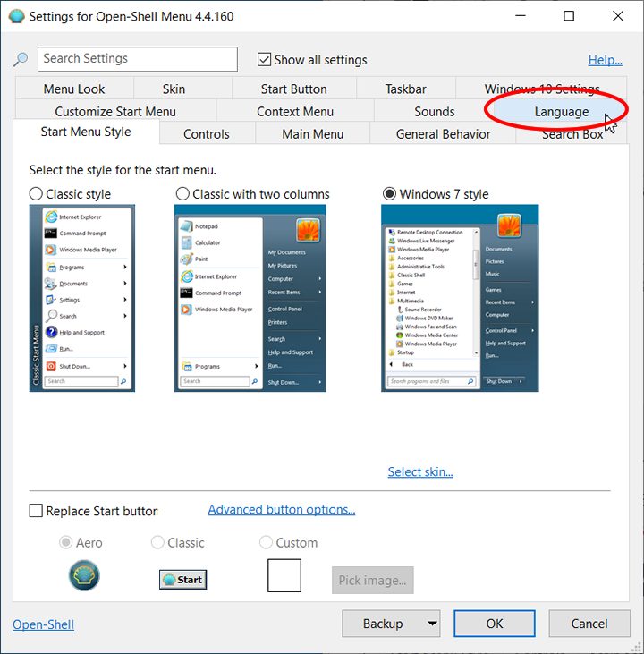Click the Classic Start button image
Image resolution: width=644 pixels, height=654 pixels.
[182, 580]
